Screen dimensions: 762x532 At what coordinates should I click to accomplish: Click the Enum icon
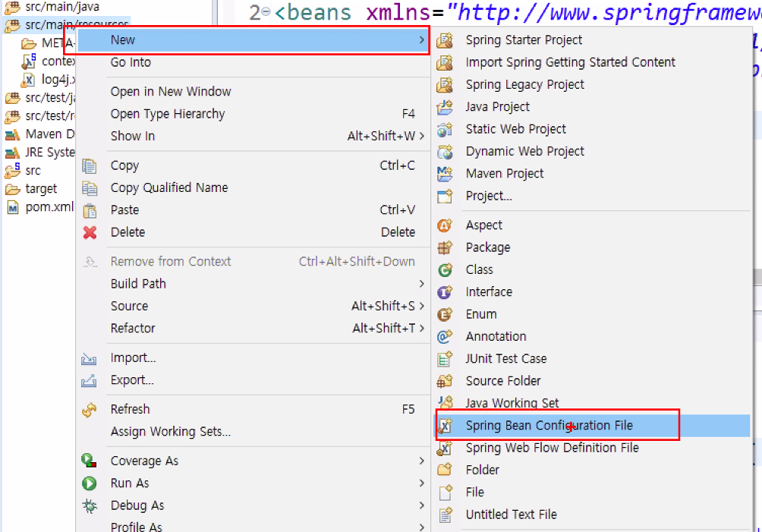point(445,314)
